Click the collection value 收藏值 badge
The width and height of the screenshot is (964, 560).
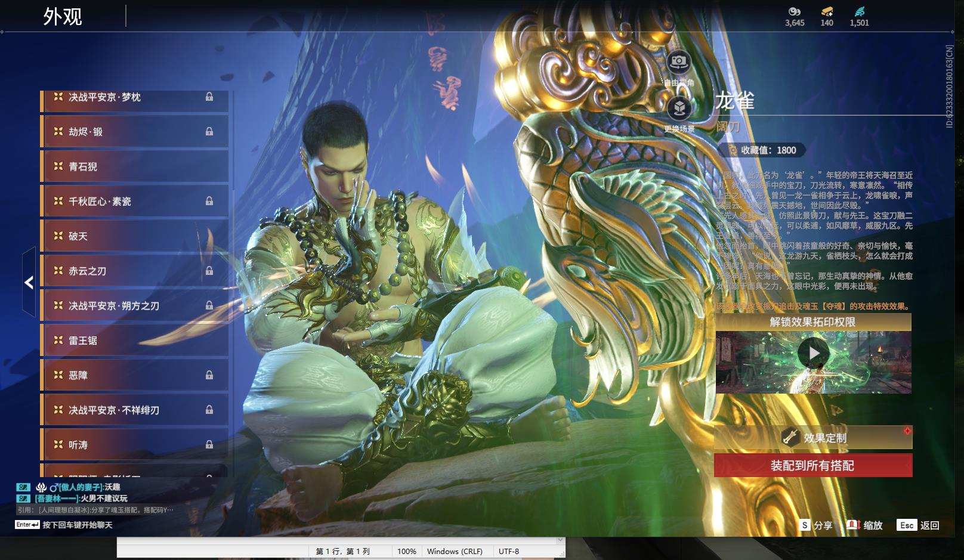[x=763, y=150]
